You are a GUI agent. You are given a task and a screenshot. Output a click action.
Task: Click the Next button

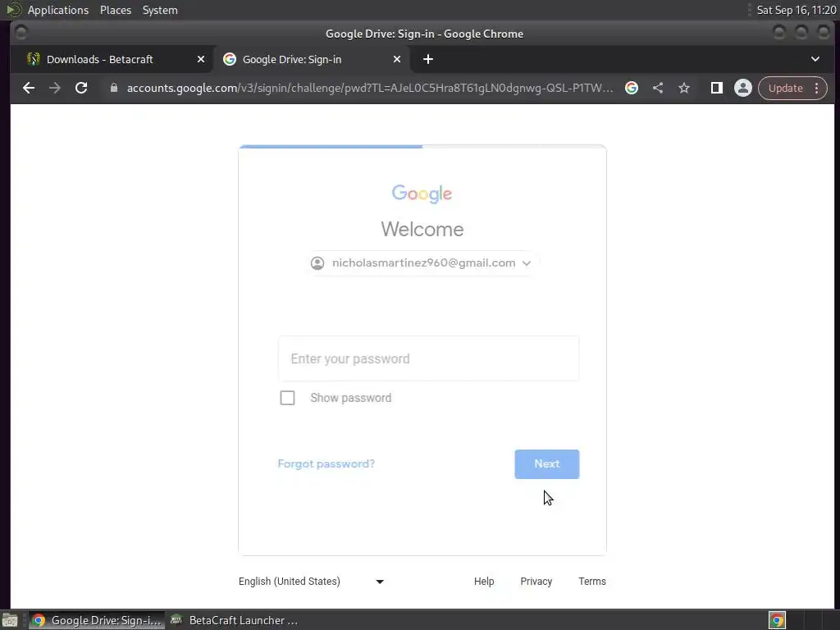(x=547, y=464)
